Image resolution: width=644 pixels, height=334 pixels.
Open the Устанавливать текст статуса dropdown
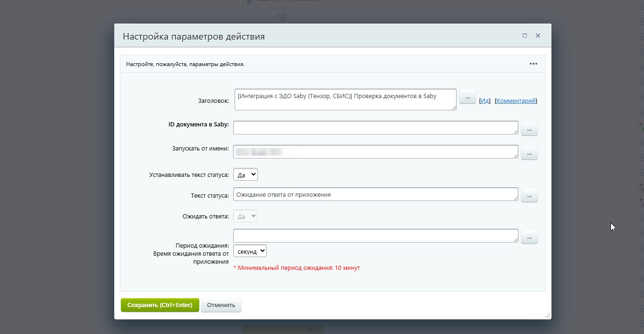[x=246, y=175]
